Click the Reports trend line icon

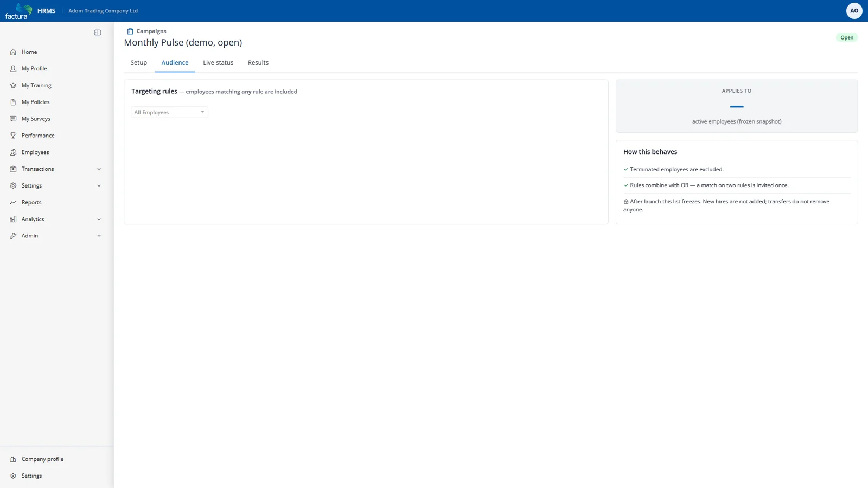click(x=13, y=202)
